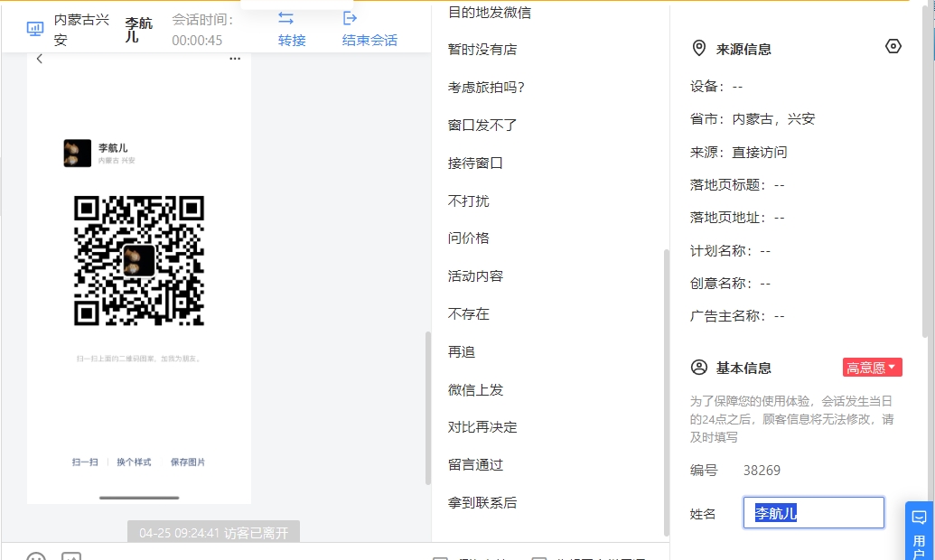
Task: Click the 落地页标题 row
Action: coord(737,185)
